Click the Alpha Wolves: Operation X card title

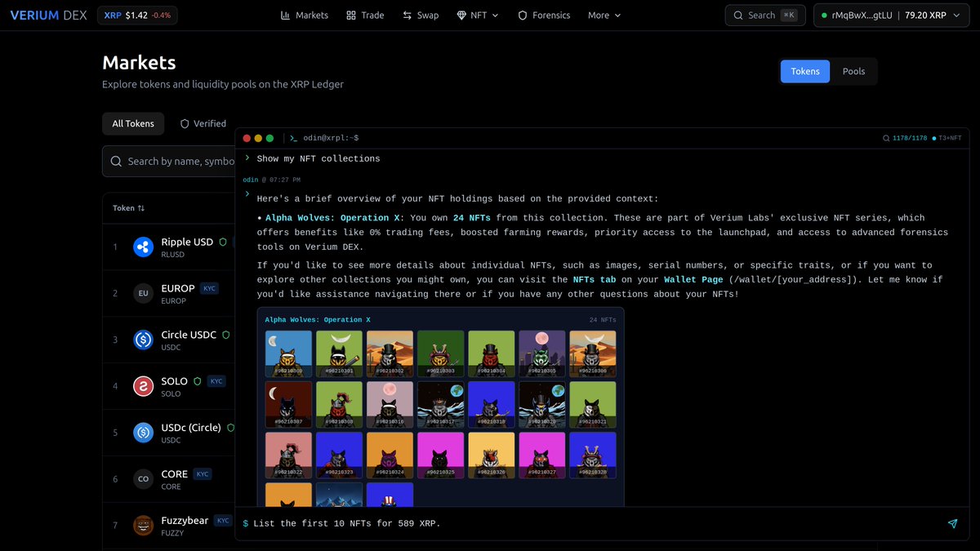(x=317, y=320)
